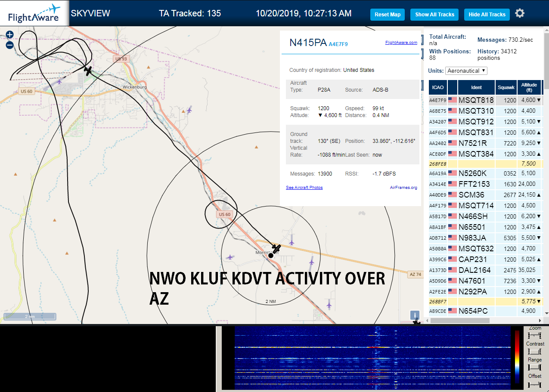The image size is (549, 392).
Task: Select yellow row with ICAO 268FE8
Action: click(485, 164)
